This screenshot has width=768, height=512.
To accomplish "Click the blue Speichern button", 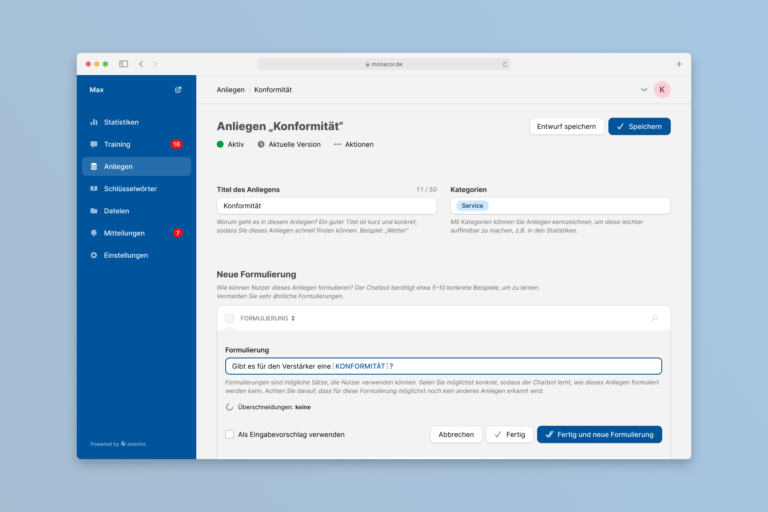I will click(639, 126).
